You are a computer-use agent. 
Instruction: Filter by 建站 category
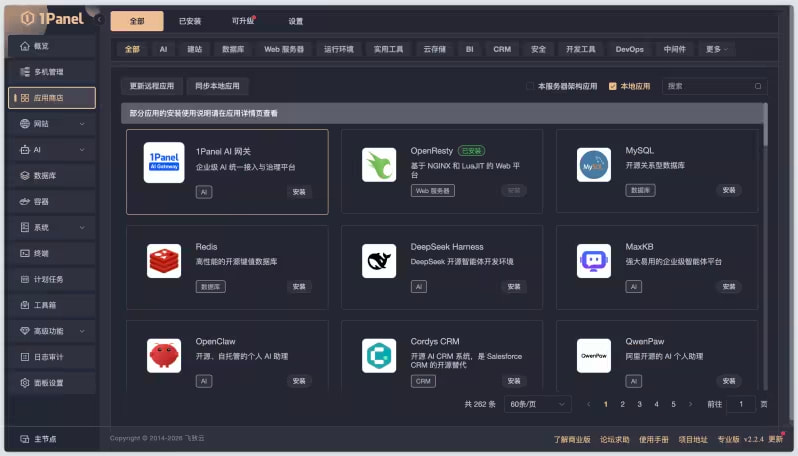click(194, 49)
